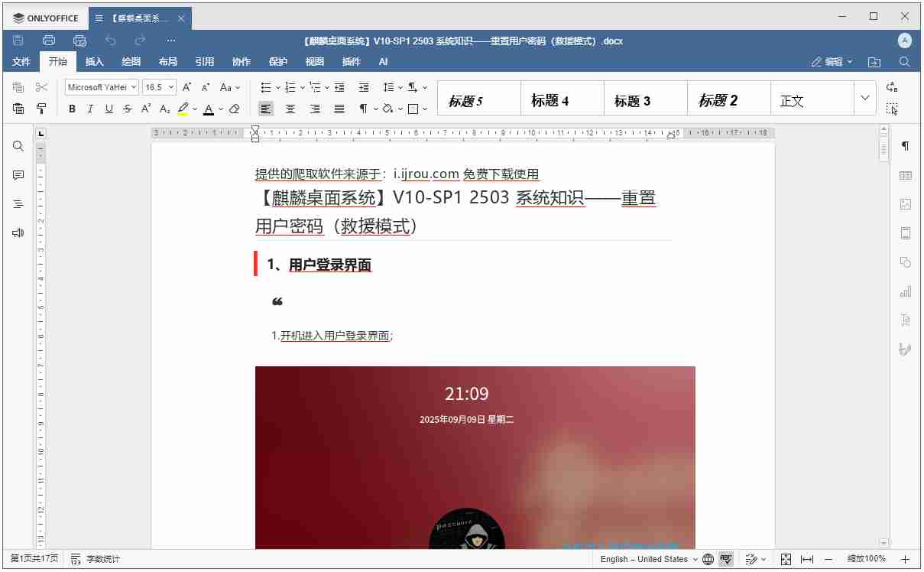
Task: Open the AI ribbon tab
Action: coord(384,61)
